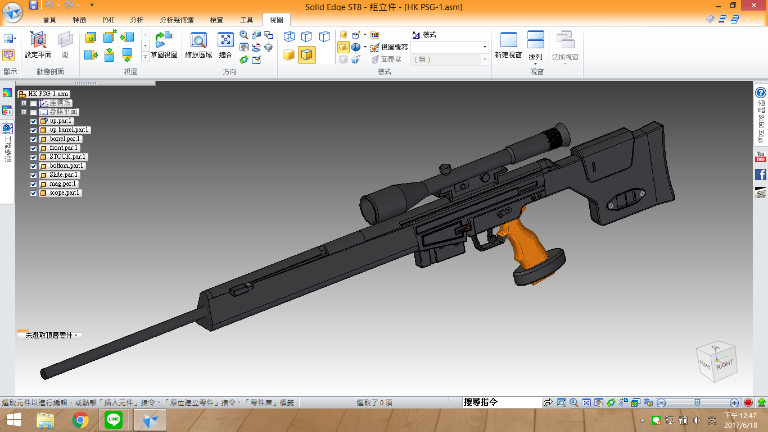
Task: Click the Fit view icon
Action: (225, 40)
